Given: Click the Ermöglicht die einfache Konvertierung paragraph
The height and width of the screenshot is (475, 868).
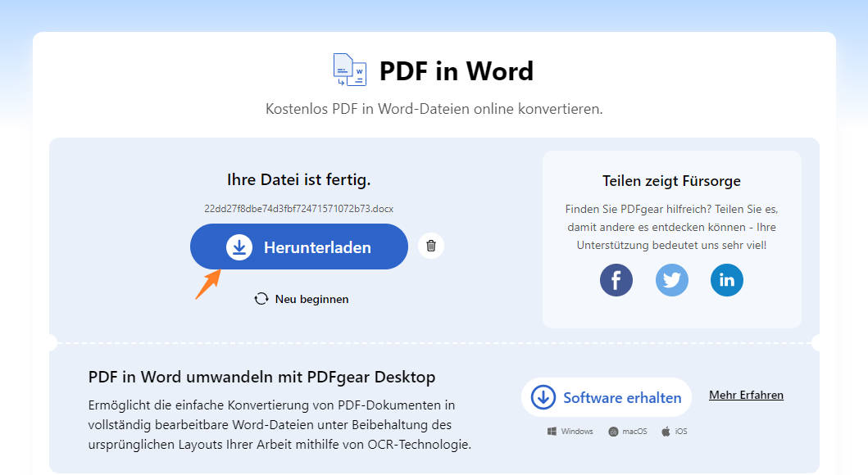Looking at the screenshot, I should tap(279, 425).
